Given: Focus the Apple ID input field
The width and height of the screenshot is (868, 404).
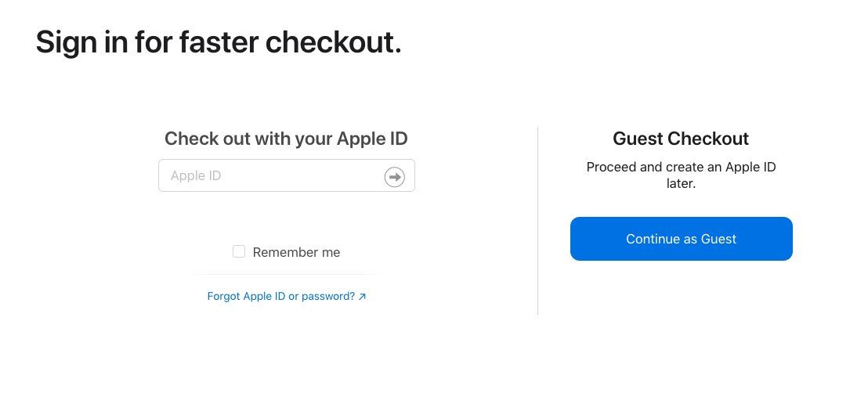Looking at the screenshot, I should point(286,175).
